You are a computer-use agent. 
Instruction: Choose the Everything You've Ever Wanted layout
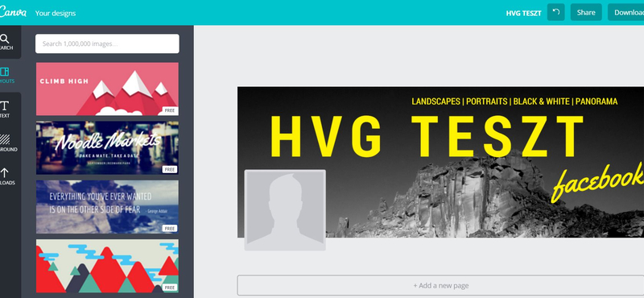(107, 207)
